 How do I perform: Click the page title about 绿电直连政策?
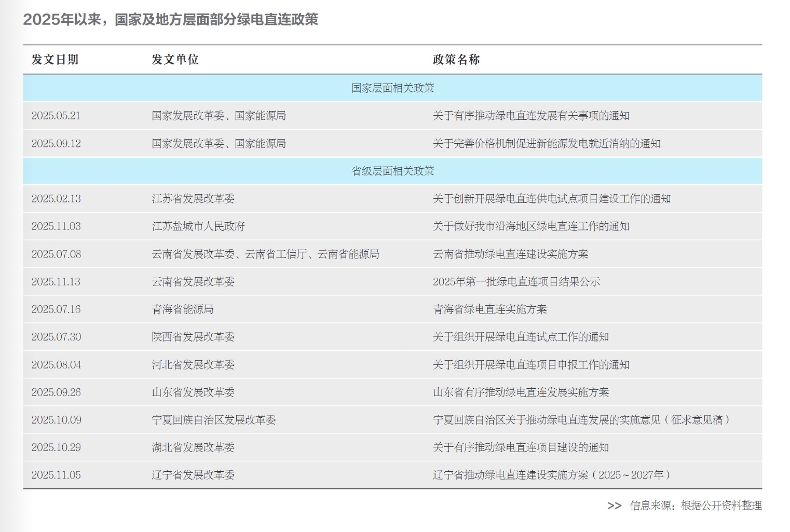pyautogui.click(x=170, y=20)
